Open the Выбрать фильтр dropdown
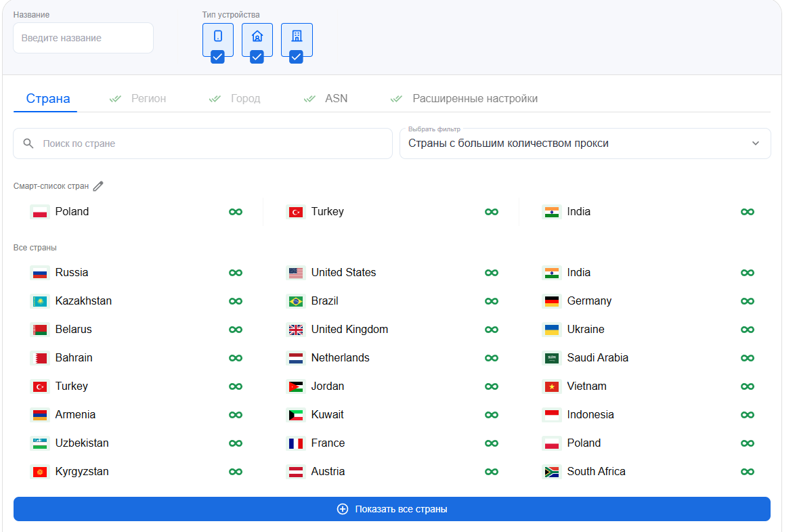This screenshot has width=797, height=532. point(585,143)
